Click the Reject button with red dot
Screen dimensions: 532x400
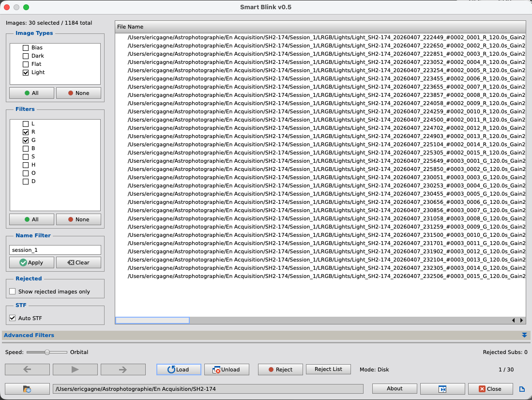click(x=280, y=369)
